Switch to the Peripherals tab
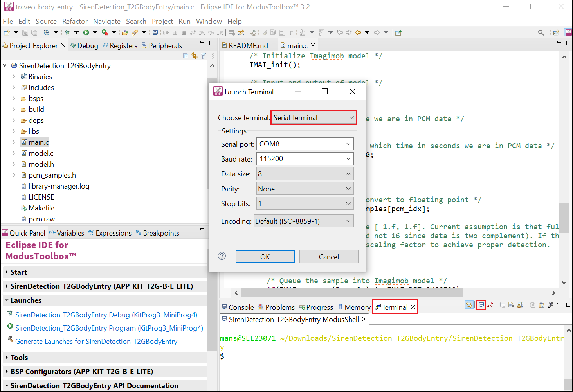This screenshot has height=392, width=573. click(162, 45)
